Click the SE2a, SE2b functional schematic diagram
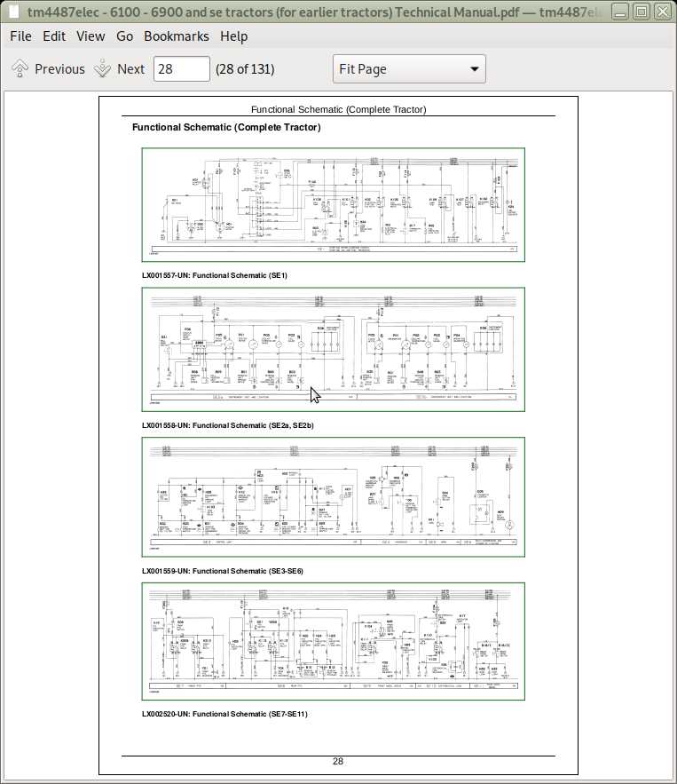The height and width of the screenshot is (784, 677). 334,350
